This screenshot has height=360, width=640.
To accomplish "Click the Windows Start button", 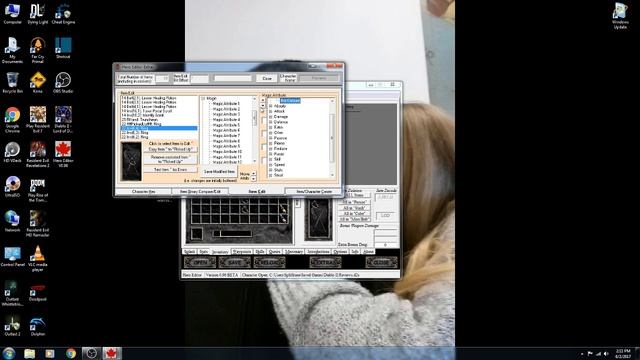I will pos(9,353).
